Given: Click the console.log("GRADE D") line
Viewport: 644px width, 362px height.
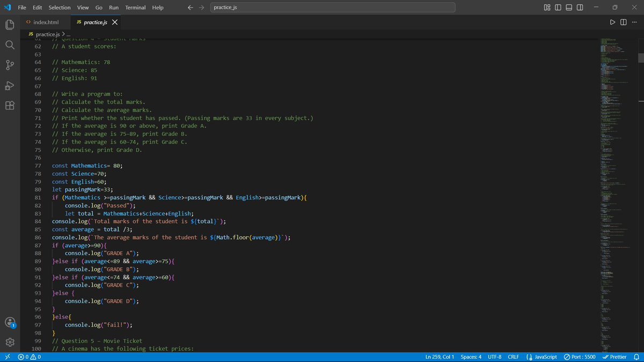Looking at the screenshot, I should point(102,301).
